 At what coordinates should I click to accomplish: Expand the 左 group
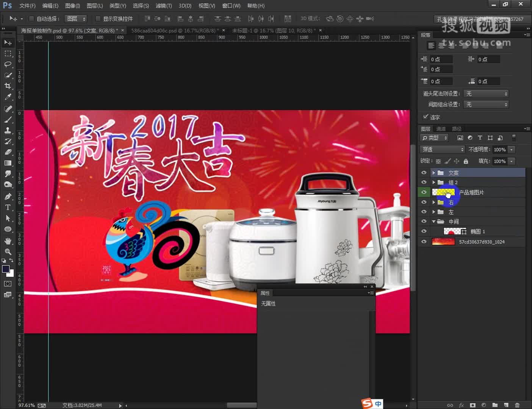[x=433, y=212]
